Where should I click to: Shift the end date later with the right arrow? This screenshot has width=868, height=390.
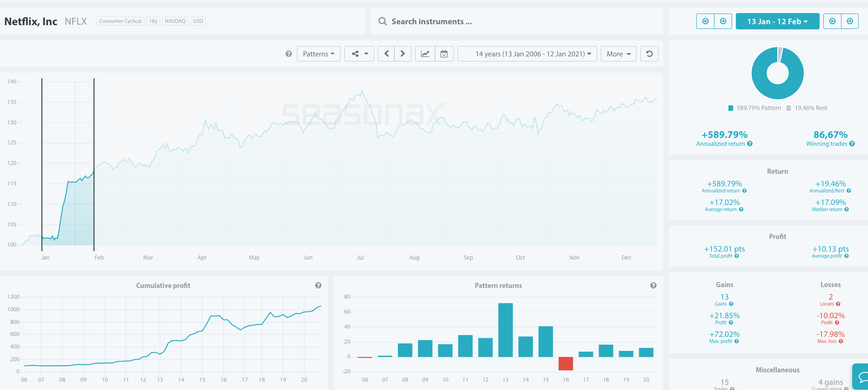point(850,21)
